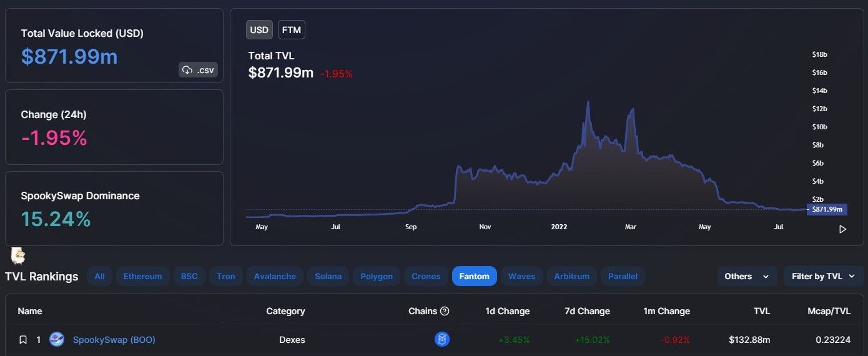The height and width of the screenshot is (356, 868).
Task: Filter rankings by Avalanche
Action: tap(275, 276)
